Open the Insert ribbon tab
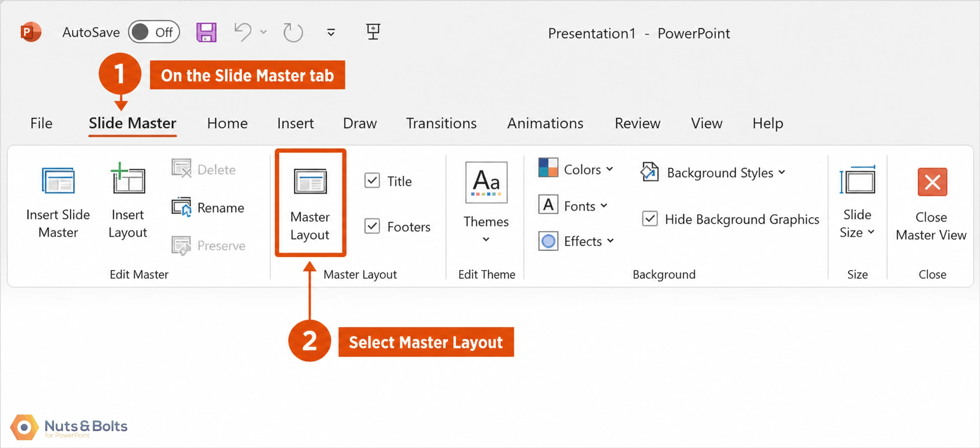 (x=295, y=123)
